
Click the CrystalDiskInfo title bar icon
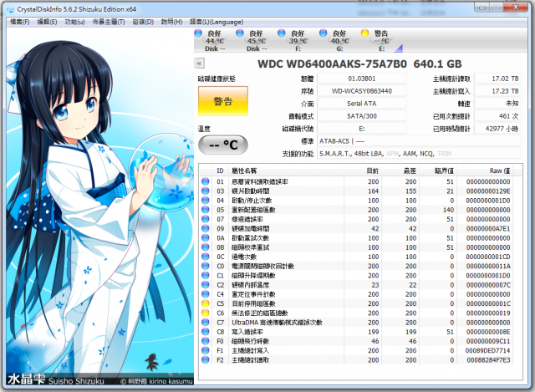point(10,10)
